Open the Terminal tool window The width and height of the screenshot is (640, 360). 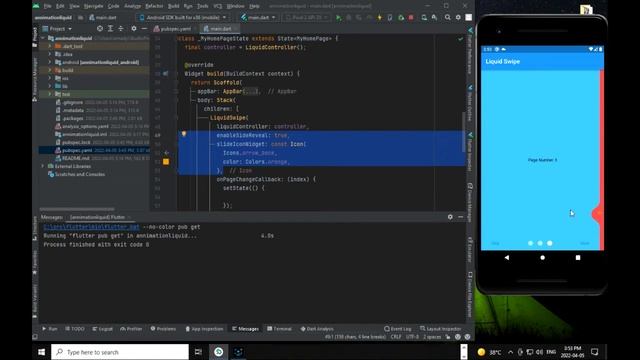[280, 329]
